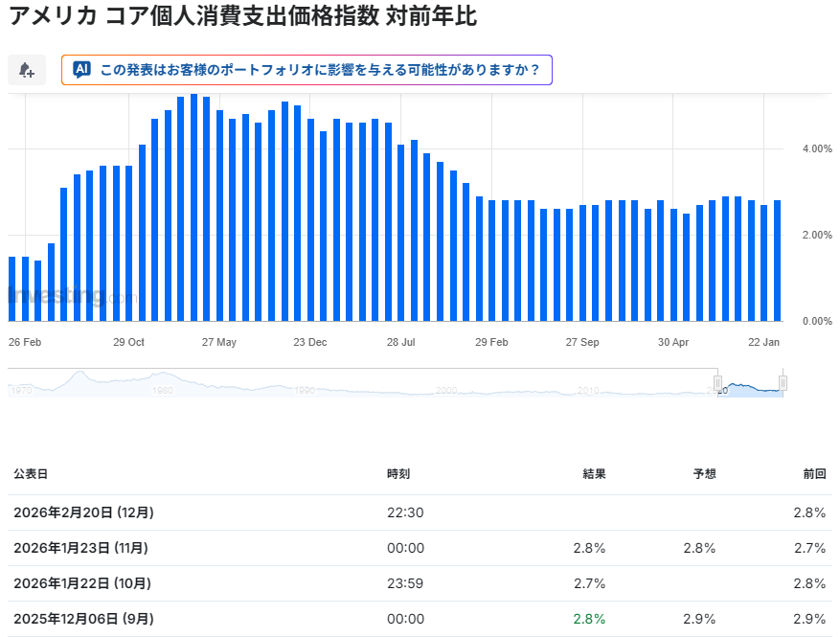Click the AI badge icon in banner
Screen dimensions: 840x637
81,70
